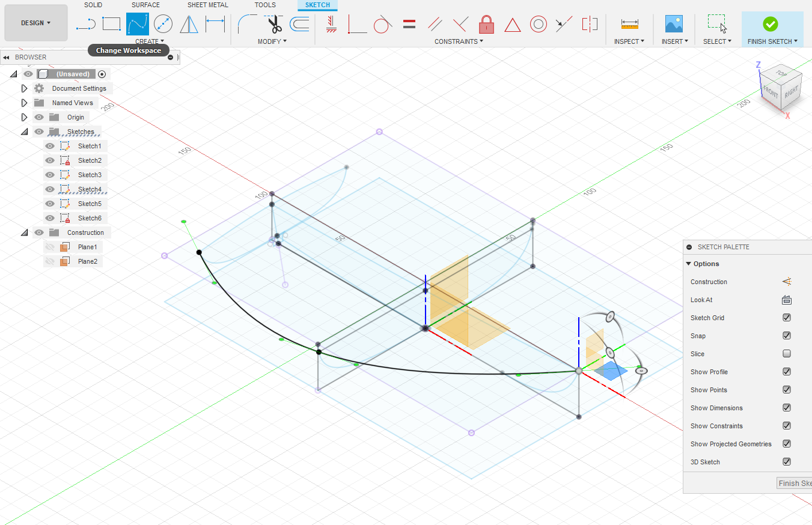This screenshot has height=525, width=812.
Task: Collapse the Browser panel with double arrows
Action: (x=6, y=58)
